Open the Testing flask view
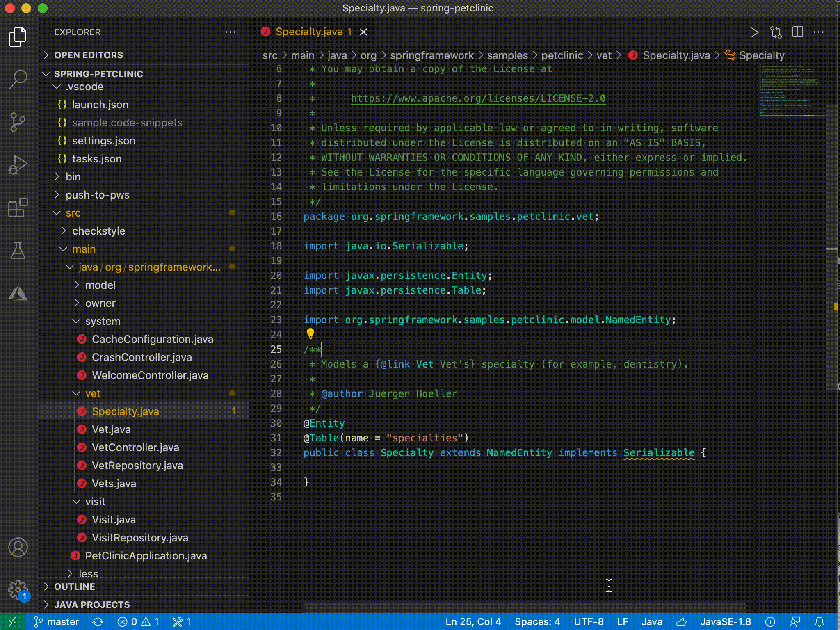840x630 pixels. (x=18, y=250)
